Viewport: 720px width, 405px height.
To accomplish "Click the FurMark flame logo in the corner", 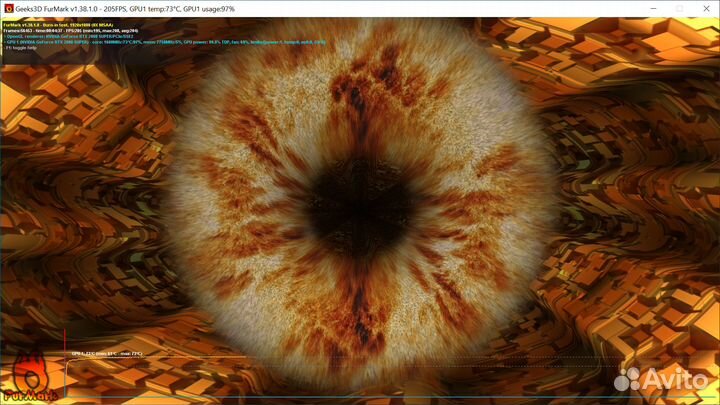I will (x=30, y=377).
